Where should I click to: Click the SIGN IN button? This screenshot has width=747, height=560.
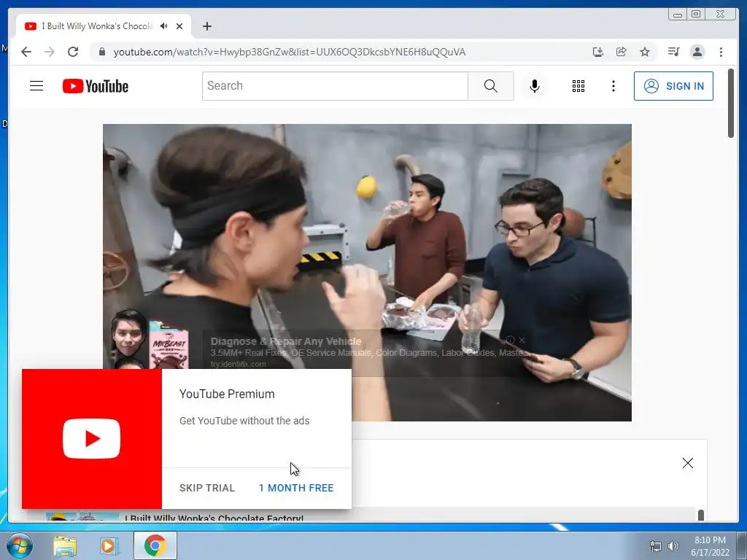click(x=673, y=86)
